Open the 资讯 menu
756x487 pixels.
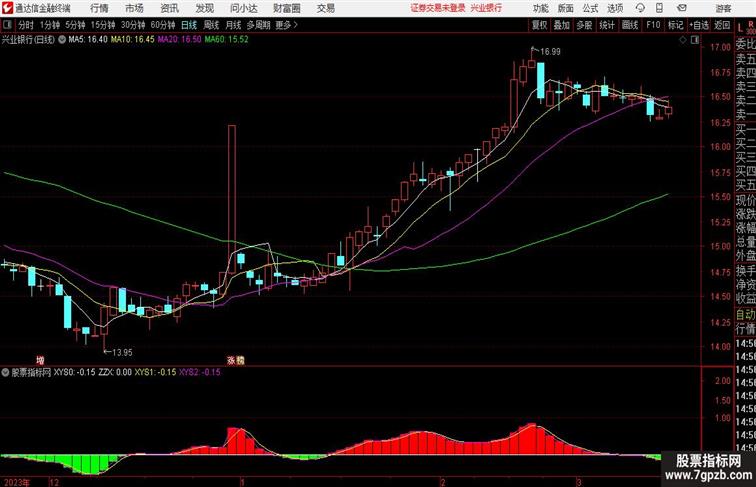169,8
